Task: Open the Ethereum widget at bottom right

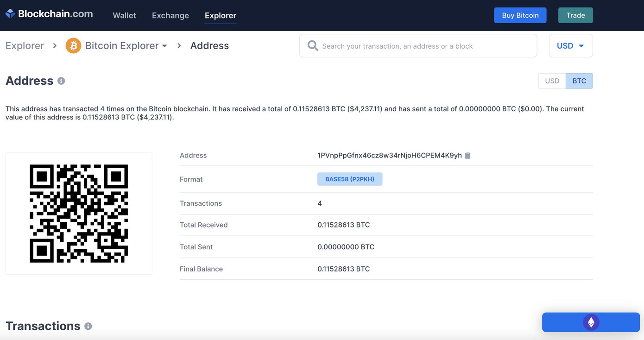Action: (591, 322)
